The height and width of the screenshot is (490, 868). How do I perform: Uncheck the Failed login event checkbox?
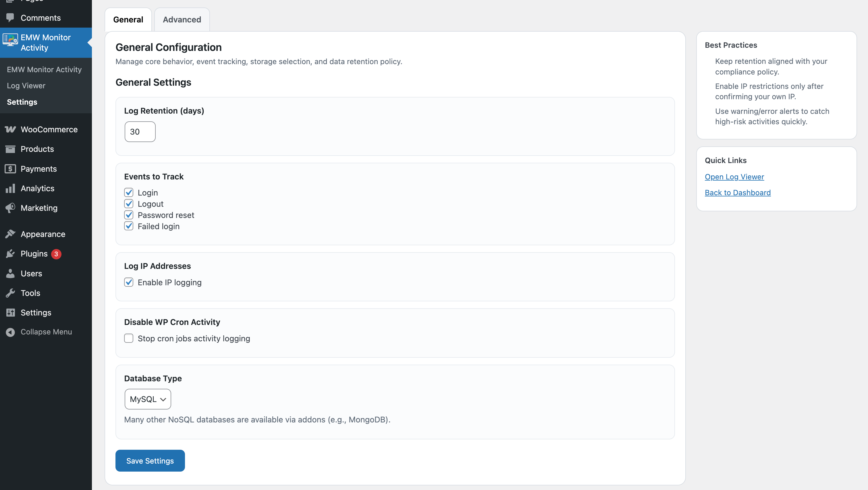[x=129, y=226]
